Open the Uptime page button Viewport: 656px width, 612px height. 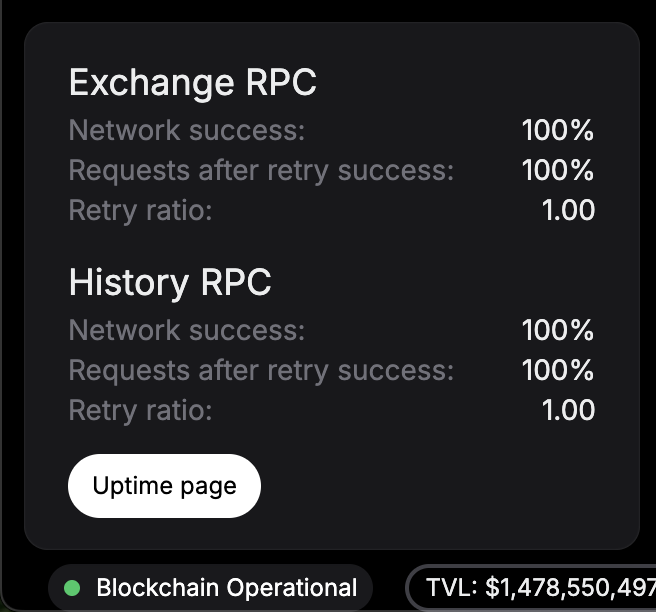click(x=164, y=486)
